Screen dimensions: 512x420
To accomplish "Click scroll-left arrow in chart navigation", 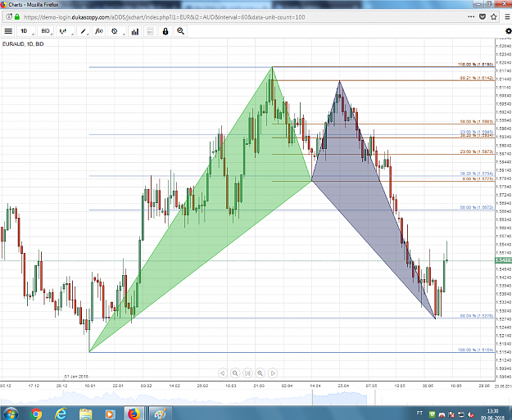I will click(222, 373).
